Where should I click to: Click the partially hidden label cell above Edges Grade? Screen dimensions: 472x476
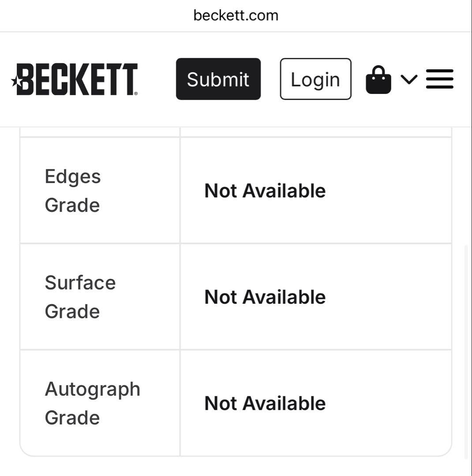click(100, 132)
